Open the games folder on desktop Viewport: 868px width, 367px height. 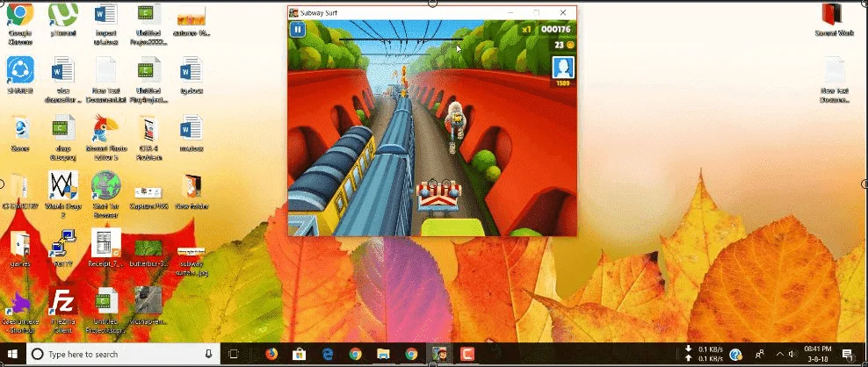[20, 249]
